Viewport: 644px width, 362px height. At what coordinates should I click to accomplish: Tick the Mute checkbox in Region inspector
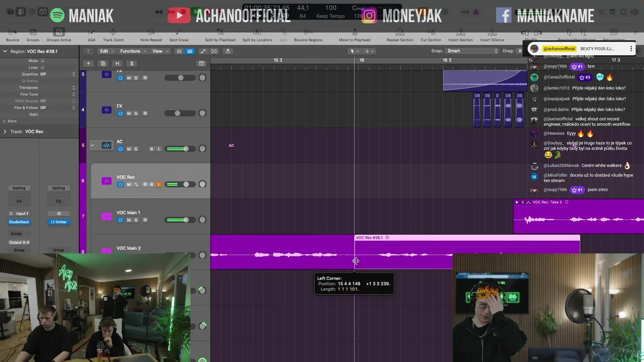pos(42,61)
